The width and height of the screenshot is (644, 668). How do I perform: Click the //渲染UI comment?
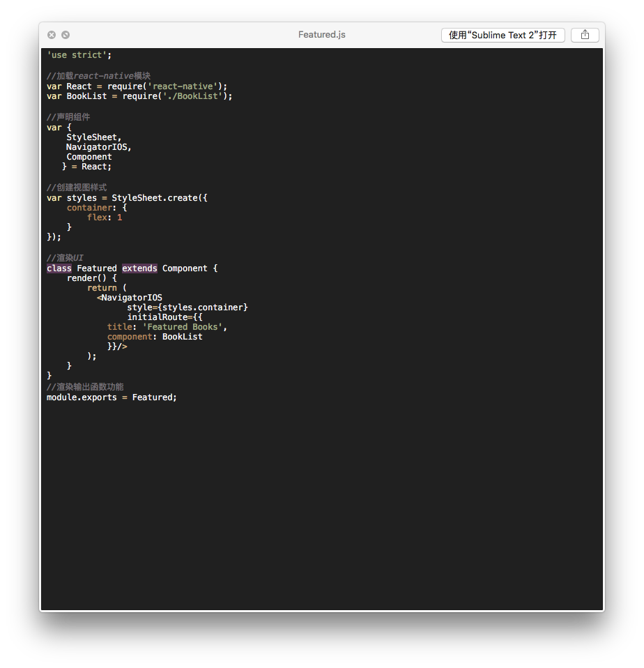(65, 258)
